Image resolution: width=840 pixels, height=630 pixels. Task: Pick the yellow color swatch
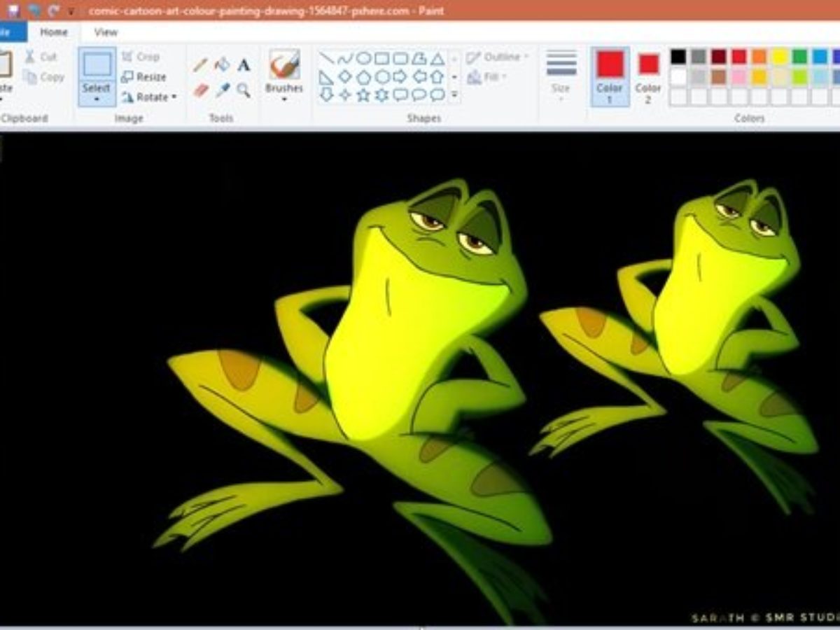pos(780,57)
